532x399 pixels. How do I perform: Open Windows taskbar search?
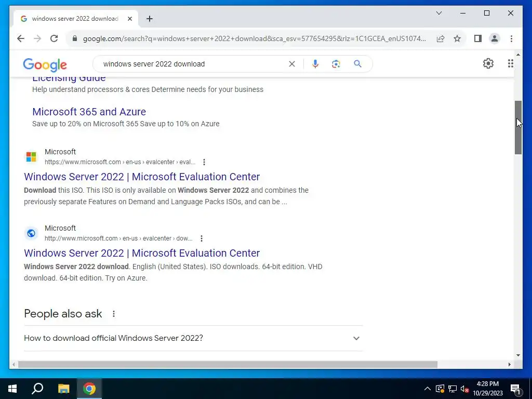click(37, 389)
